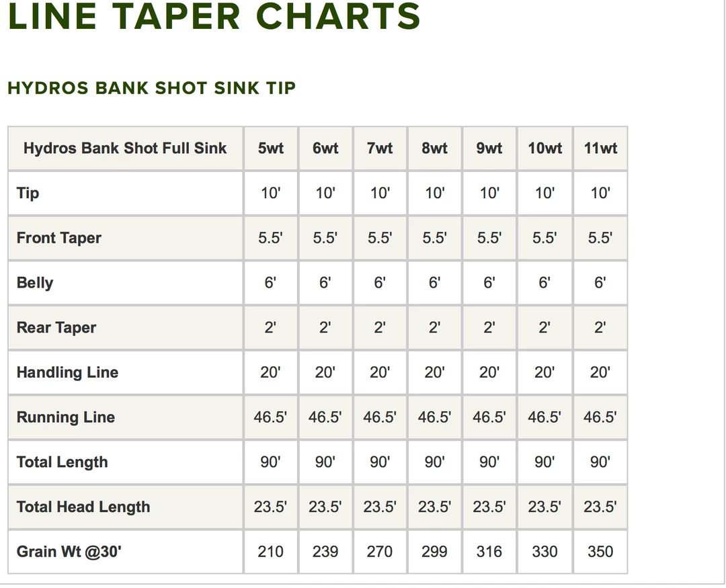
Task: Click the Line Taper Charts heading
Action: tap(214, 17)
